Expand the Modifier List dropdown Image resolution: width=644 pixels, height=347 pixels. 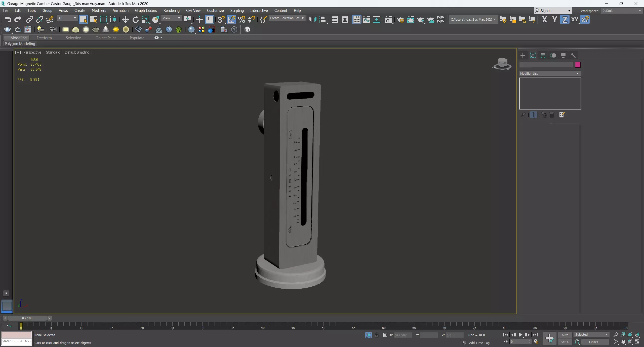click(x=550, y=73)
